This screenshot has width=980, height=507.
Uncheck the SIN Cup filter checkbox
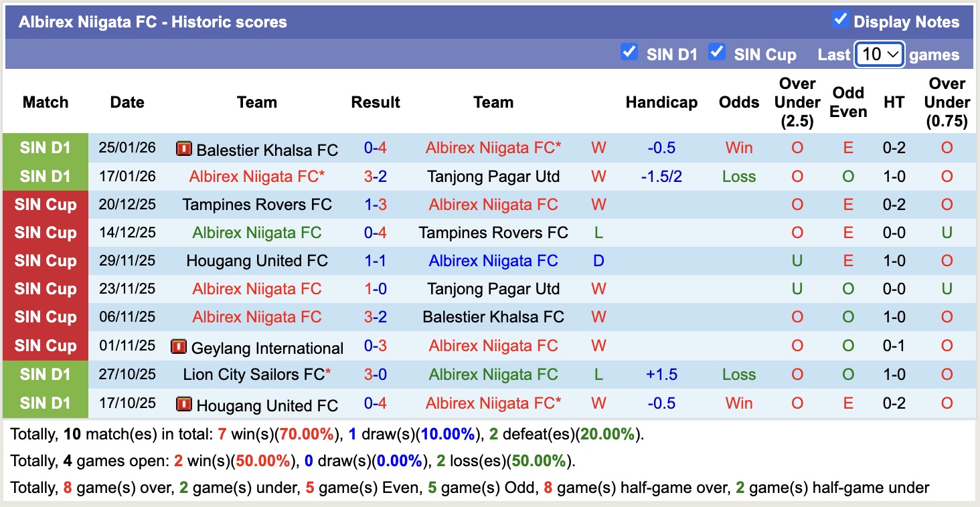click(717, 52)
